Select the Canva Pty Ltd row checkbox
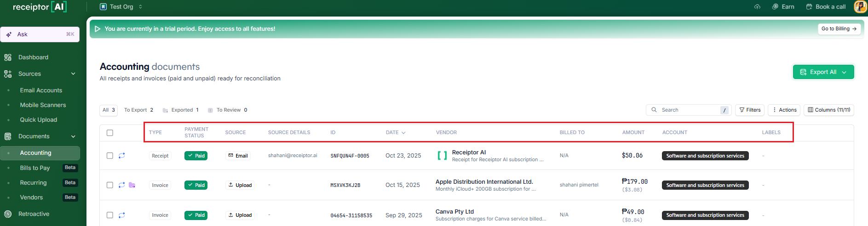This screenshot has width=868, height=226. coord(110,215)
